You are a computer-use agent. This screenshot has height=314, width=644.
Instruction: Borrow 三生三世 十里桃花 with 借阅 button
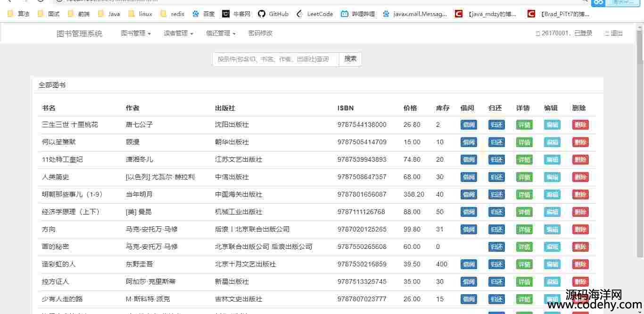tap(469, 125)
